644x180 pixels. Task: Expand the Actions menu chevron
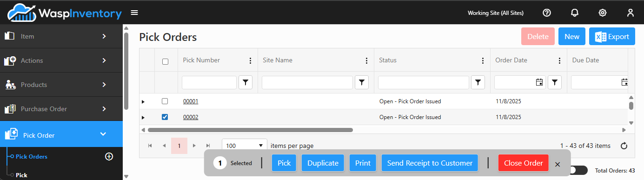tap(104, 60)
